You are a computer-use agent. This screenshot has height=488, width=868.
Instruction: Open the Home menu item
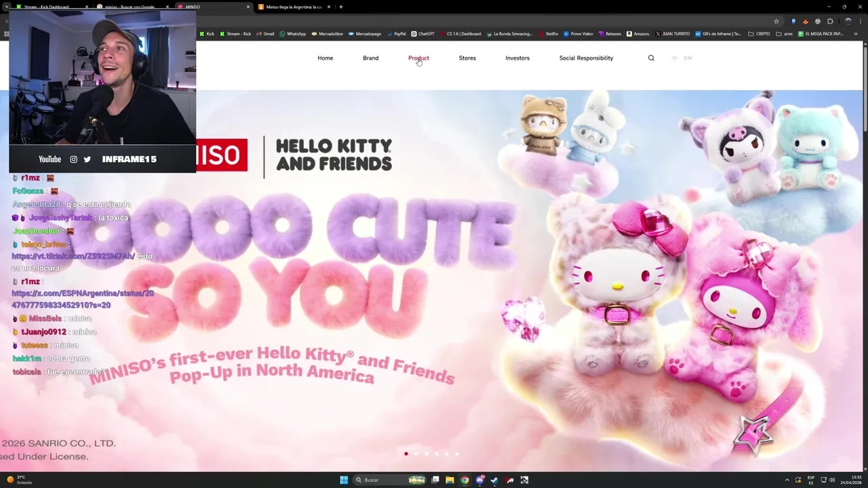click(325, 58)
